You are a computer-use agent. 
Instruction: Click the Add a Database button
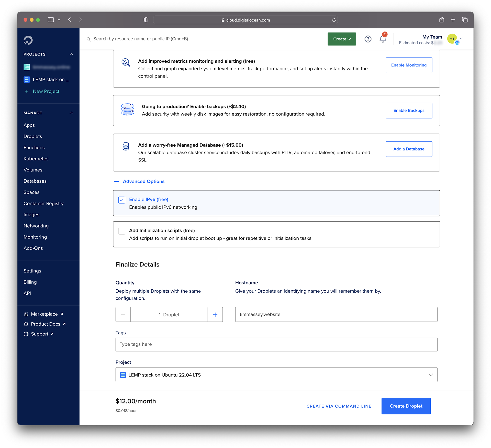pos(409,149)
